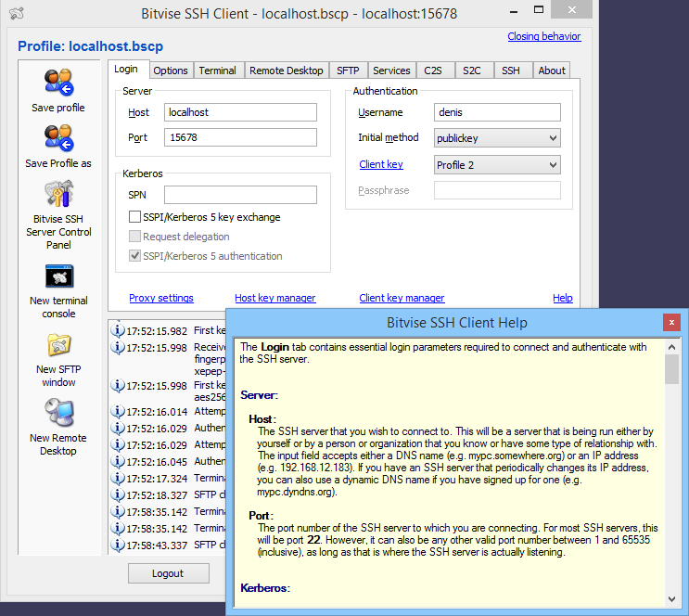Click info icon of the 17:52:16.045 log entry
This screenshot has height=616, width=689.
coord(117,461)
